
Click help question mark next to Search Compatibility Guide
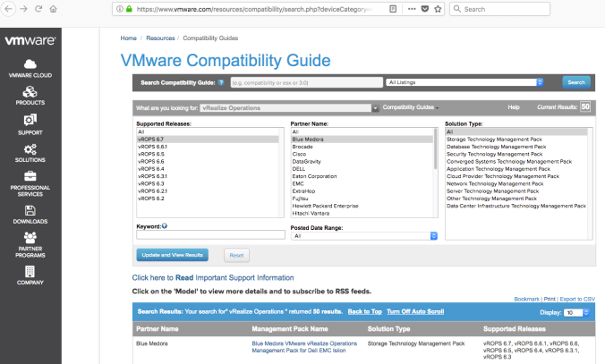(221, 82)
